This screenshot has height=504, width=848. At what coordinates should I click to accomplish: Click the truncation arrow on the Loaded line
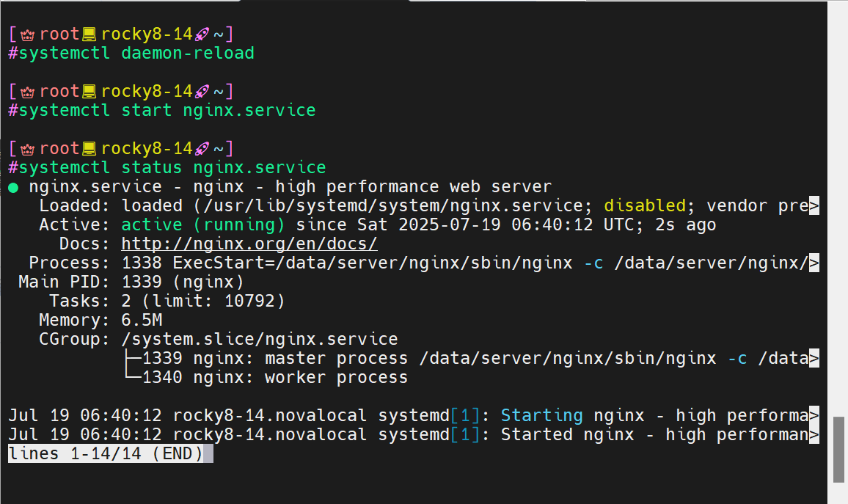click(x=814, y=206)
